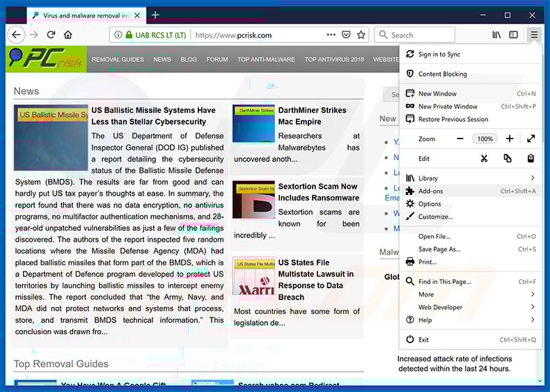
Task: Open REMOVAL GUIDES navigation link
Action: 118,59
